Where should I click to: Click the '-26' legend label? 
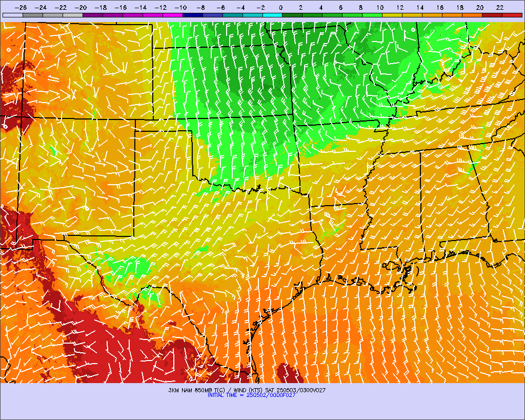[x=21, y=7]
